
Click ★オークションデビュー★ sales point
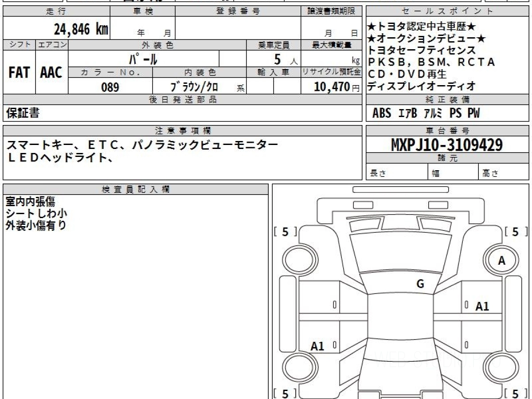coord(427,39)
